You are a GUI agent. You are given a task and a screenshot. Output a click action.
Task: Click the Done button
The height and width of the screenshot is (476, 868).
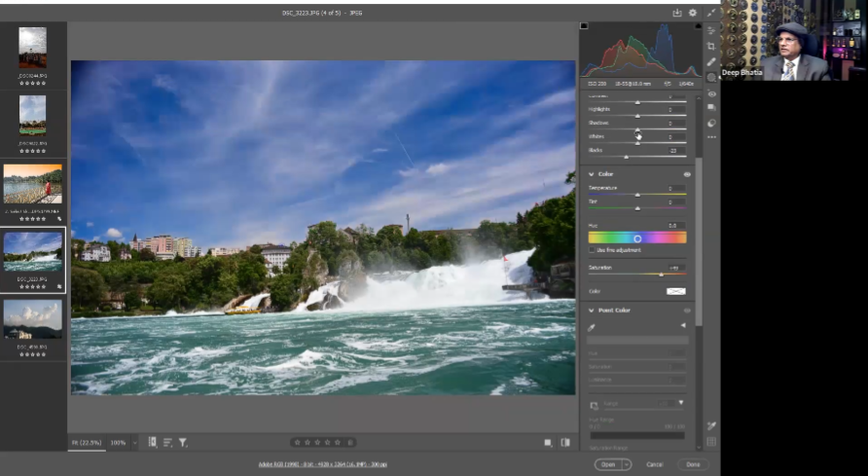point(692,464)
